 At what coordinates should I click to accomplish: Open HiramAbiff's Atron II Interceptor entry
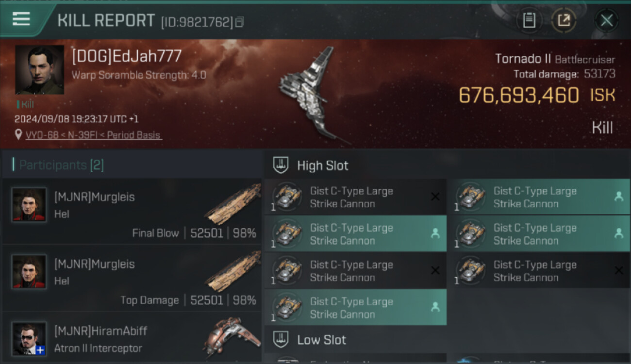(132, 338)
